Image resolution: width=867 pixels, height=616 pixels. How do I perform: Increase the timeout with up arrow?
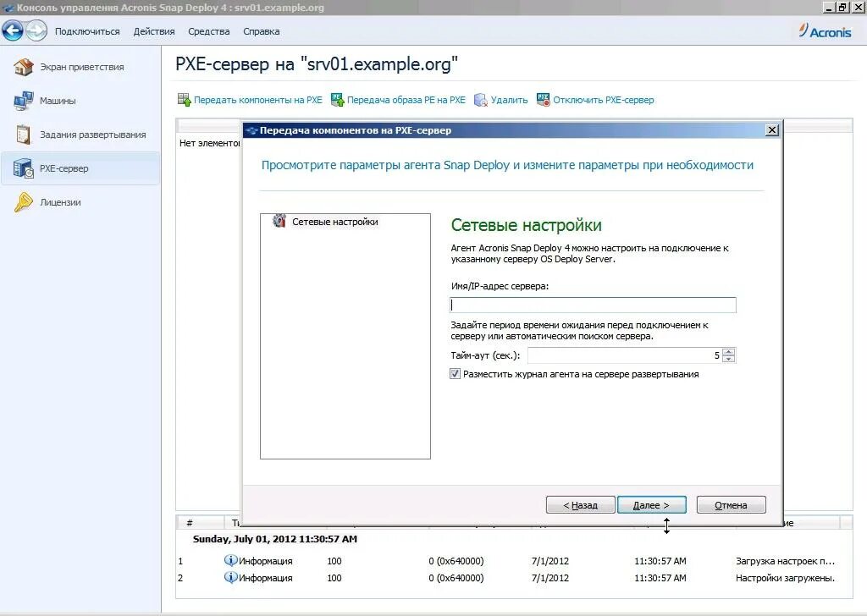729,352
